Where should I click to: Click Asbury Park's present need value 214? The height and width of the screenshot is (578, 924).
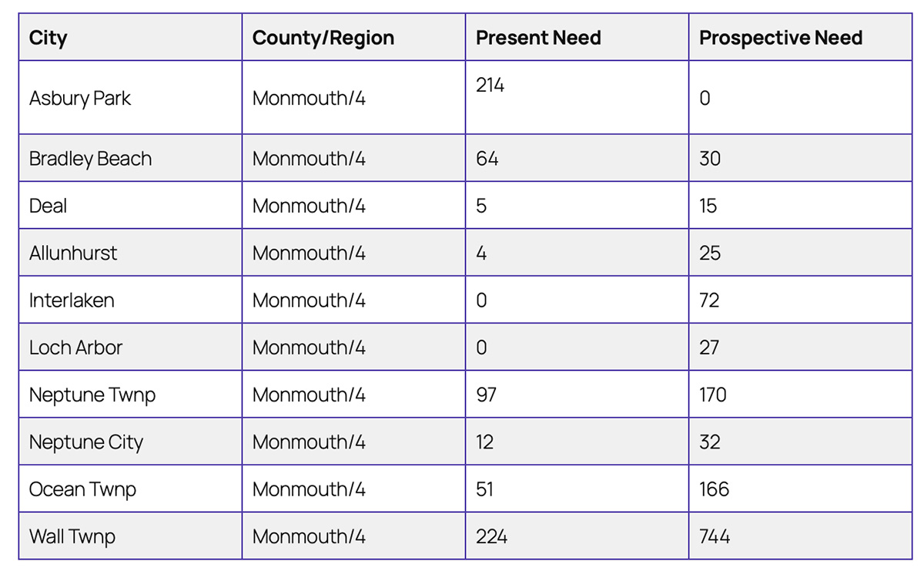pyautogui.click(x=490, y=86)
